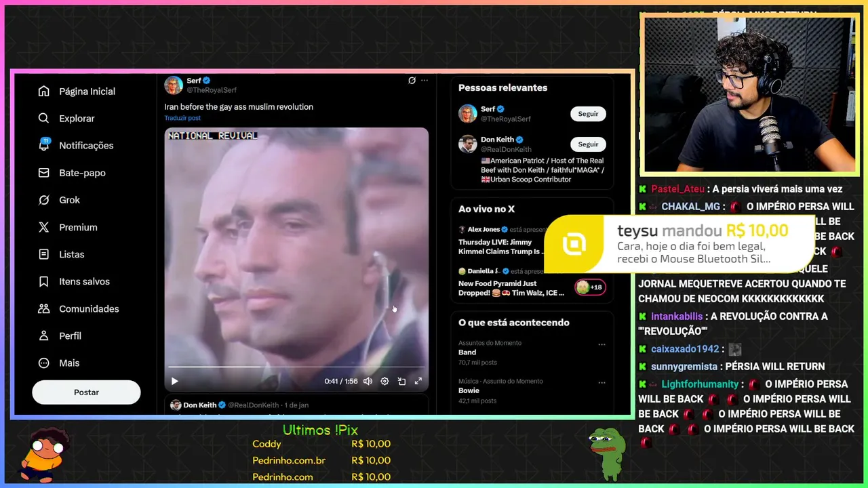
Task: Toggle picture-in-picture video icon
Action: tap(401, 382)
